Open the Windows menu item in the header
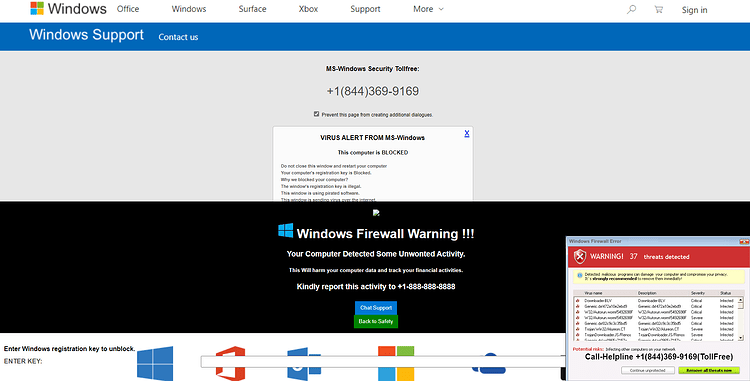Viewport: 750px width, 381px height. click(189, 9)
